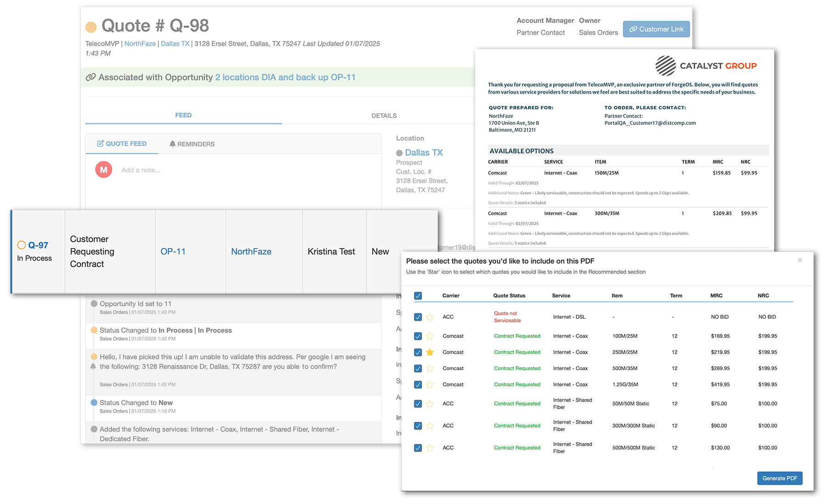This screenshot has width=826, height=504.
Task: Click the edit icon on the QUOTE FEED tab
Action: coord(100,144)
